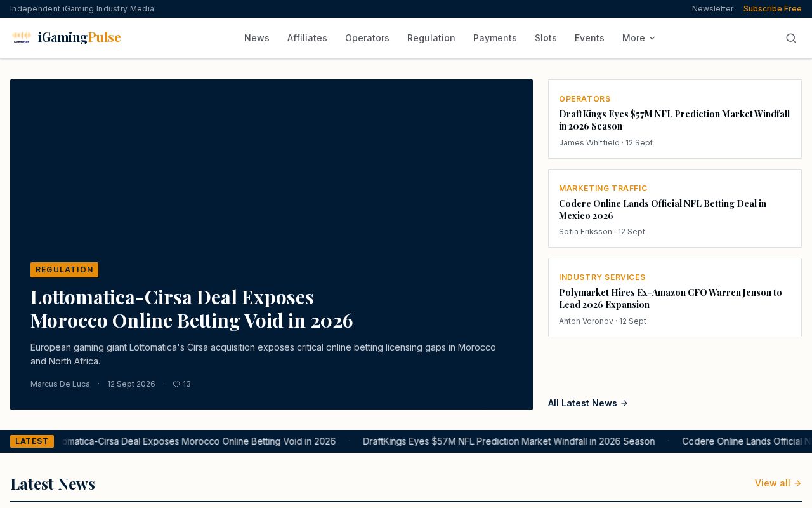Image resolution: width=812 pixels, height=508 pixels.
Task: Click View all link
Action: (778, 483)
